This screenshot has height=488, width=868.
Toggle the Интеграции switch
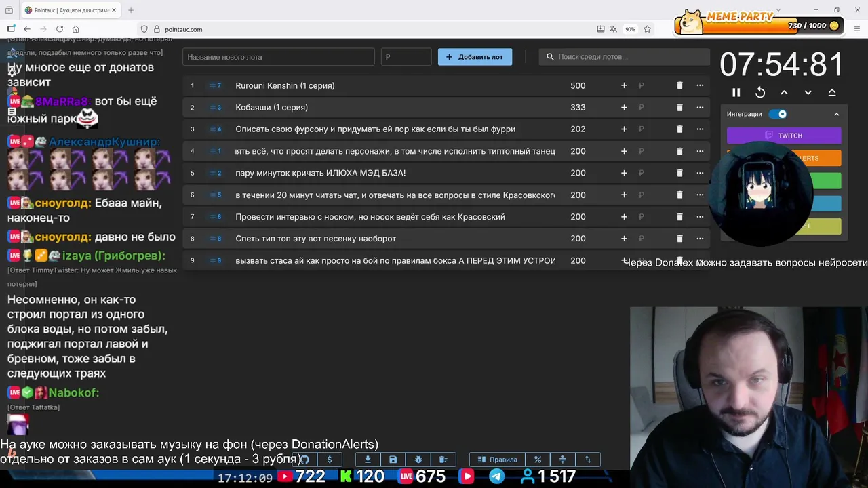(x=778, y=114)
